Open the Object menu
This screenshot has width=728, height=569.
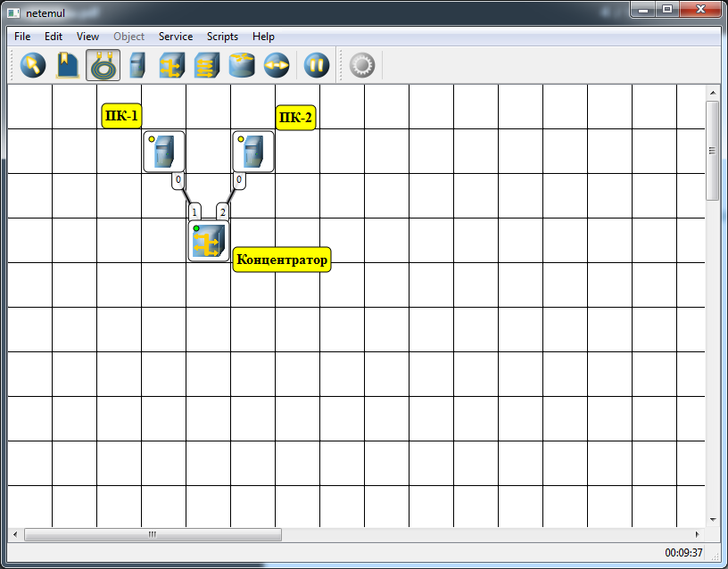[x=128, y=37]
